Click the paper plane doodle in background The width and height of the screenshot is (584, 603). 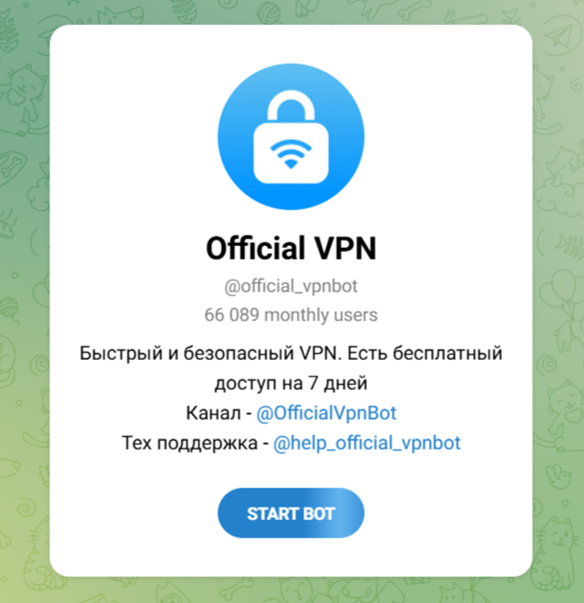[561, 35]
